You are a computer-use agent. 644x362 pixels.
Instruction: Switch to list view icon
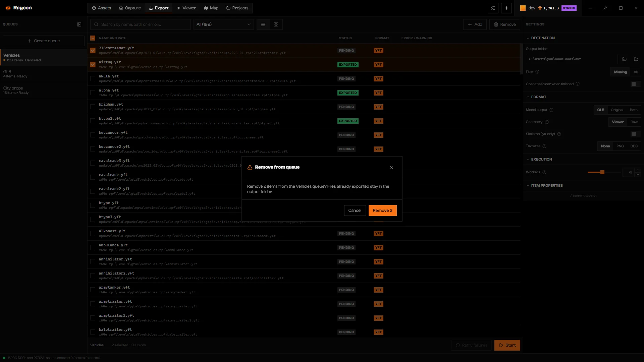[x=263, y=24]
